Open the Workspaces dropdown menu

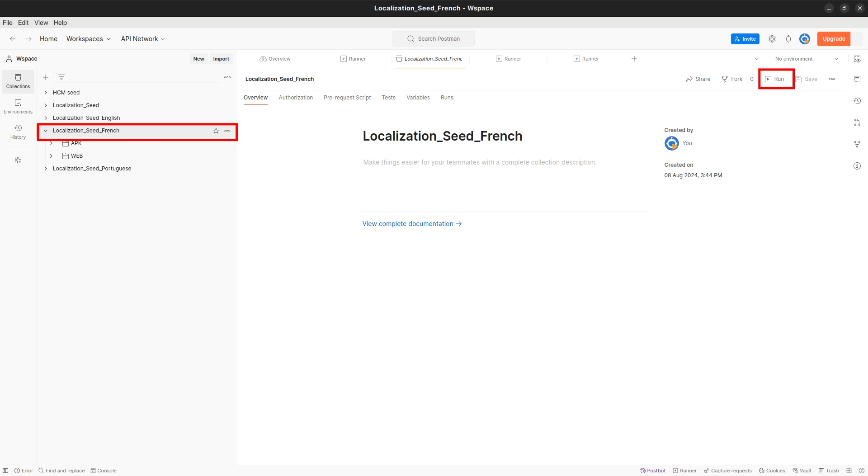coord(88,39)
